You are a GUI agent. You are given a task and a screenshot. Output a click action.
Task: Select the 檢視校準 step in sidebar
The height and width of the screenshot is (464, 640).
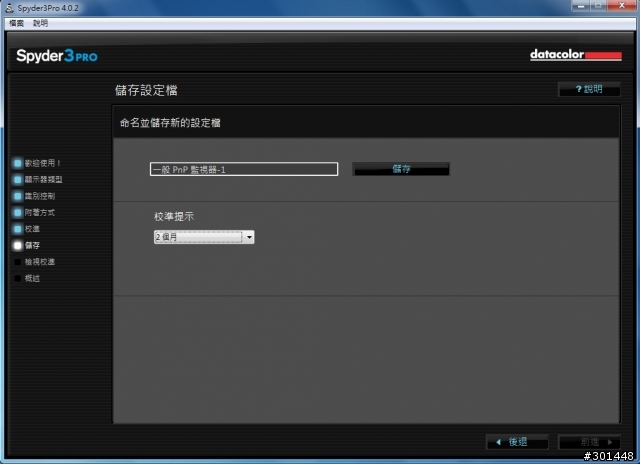(40, 262)
